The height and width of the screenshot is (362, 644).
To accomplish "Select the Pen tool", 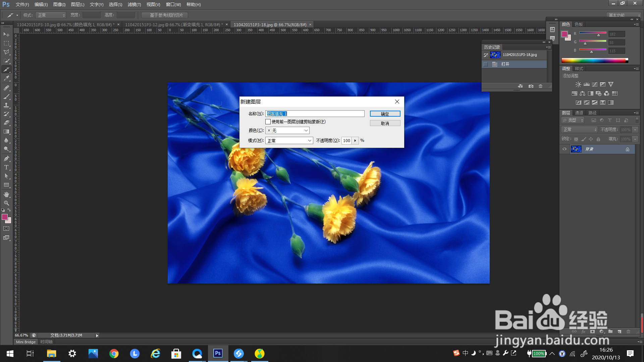I will [6, 159].
